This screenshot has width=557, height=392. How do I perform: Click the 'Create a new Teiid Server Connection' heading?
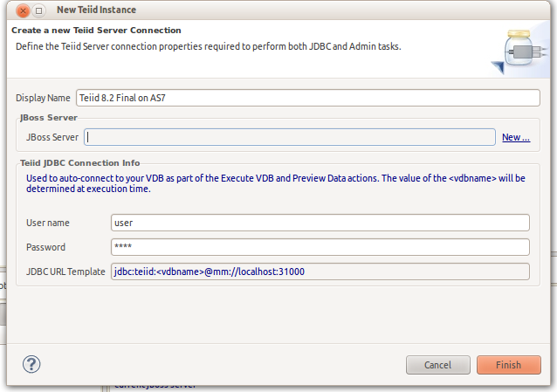96,31
